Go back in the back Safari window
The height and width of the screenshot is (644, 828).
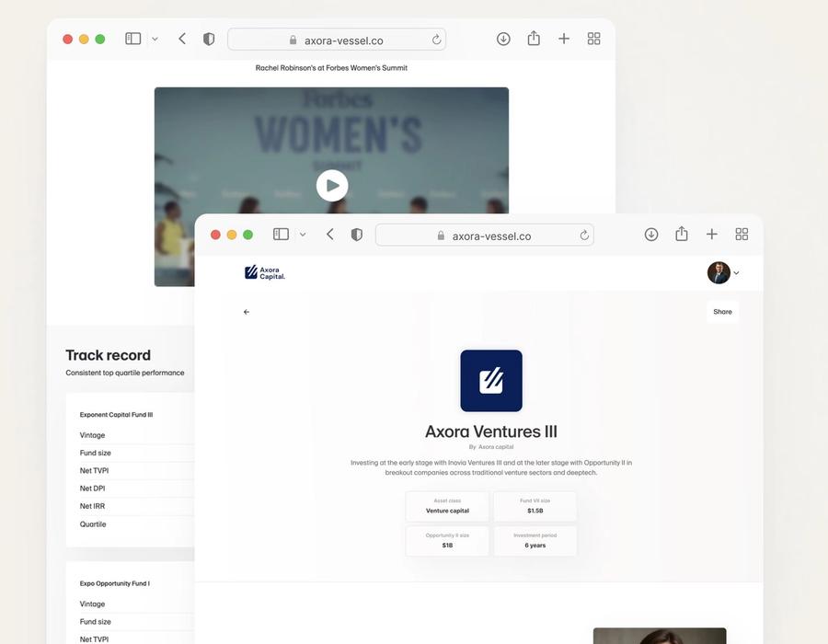[x=182, y=39]
